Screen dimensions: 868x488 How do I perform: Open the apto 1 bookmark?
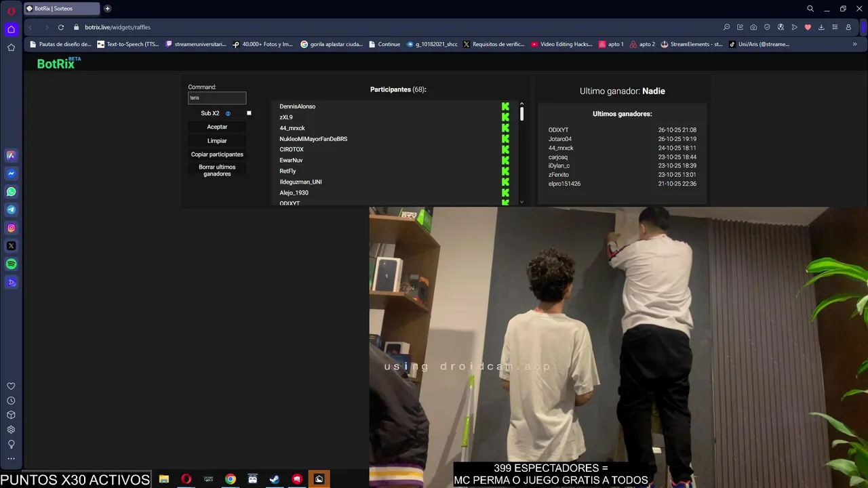611,44
